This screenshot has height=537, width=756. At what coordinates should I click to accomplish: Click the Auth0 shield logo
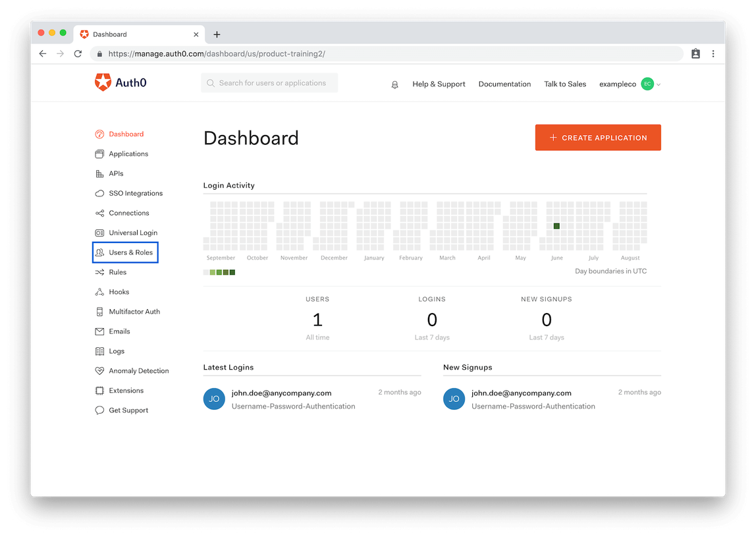tap(103, 82)
